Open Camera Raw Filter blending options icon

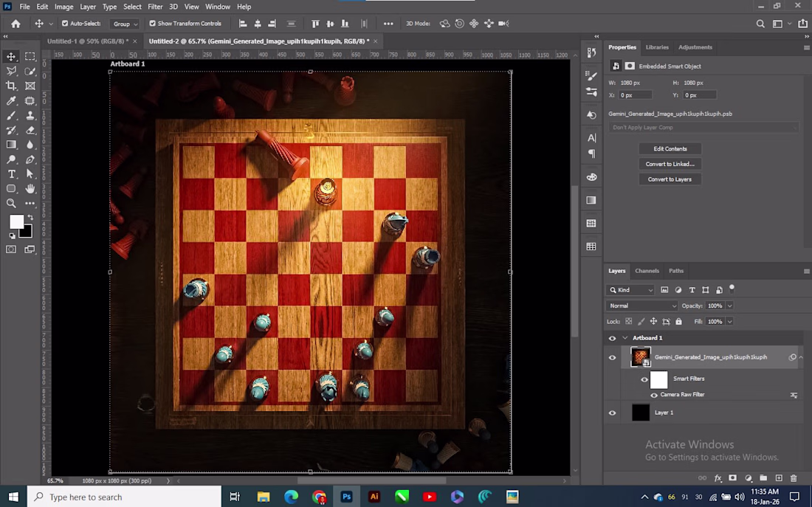coord(794,396)
